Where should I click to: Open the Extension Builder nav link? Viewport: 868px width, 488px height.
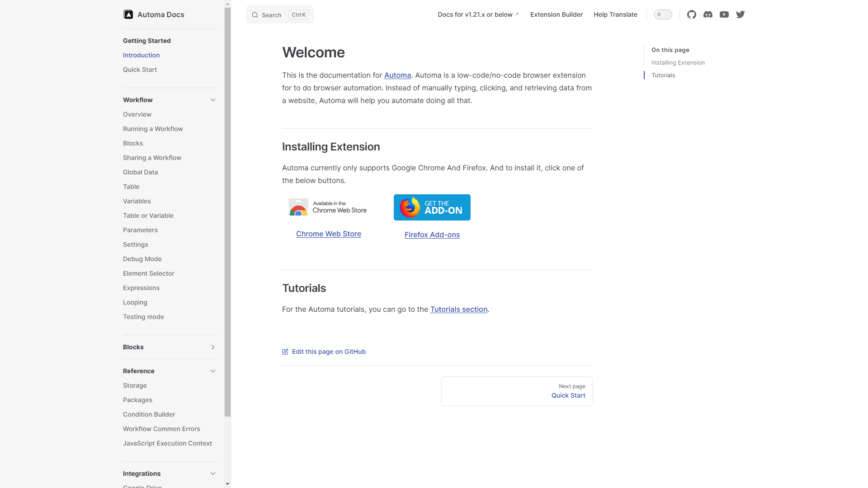point(557,14)
